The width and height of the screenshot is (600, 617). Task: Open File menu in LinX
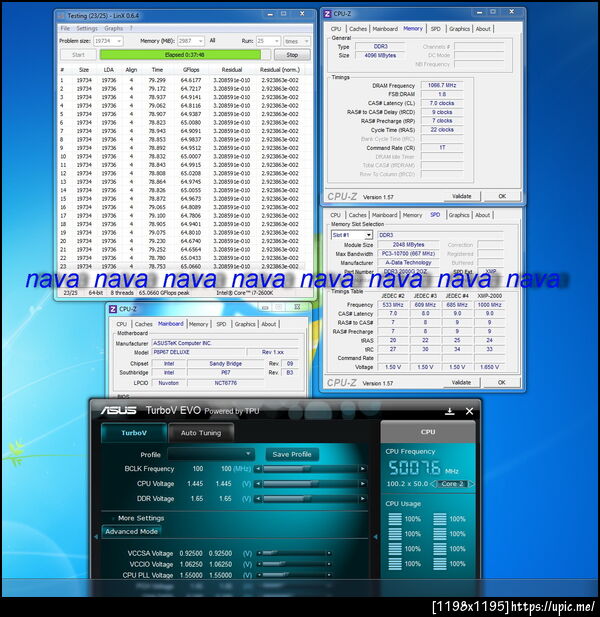tap(65, 28)
